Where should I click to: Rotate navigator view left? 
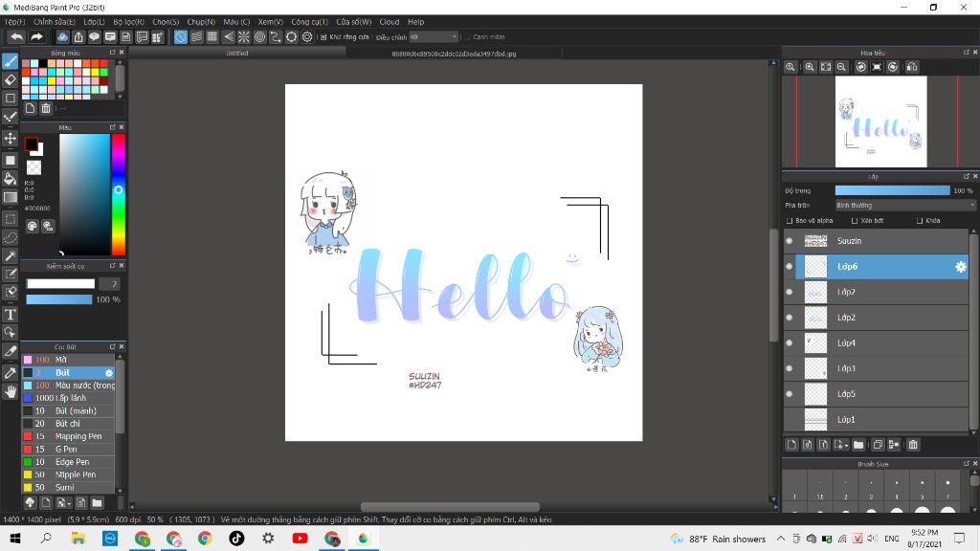pos(861,67)
